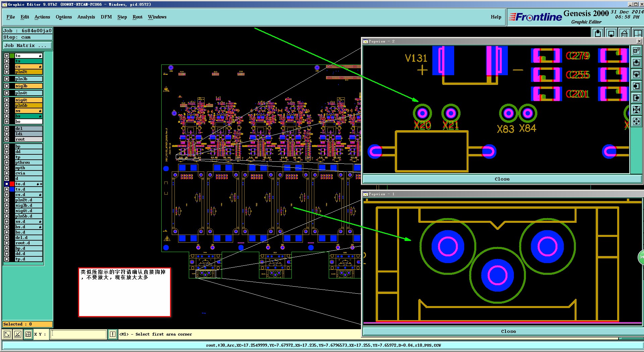Open the Analysis menu
The image size is (644, 352).
[x=86, y=17]
